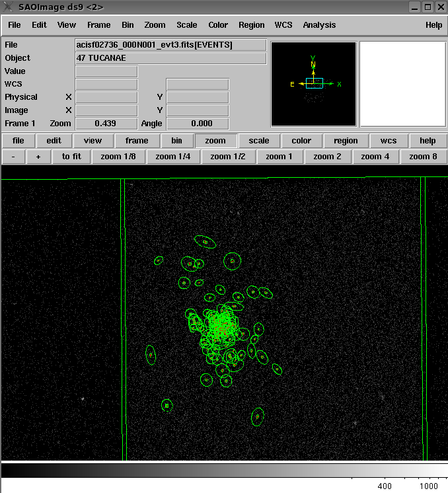448x493 pixels.
Task: Expand the Color menu in menu bar
Action: tap(218, 25)
